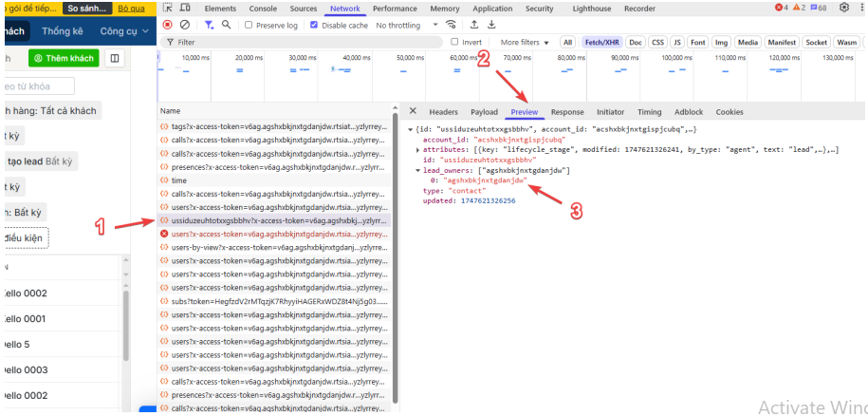Open the Performance panel
The height and width of the screenshot is (416, 868).
pyautogui.click(x=395, y=9)
